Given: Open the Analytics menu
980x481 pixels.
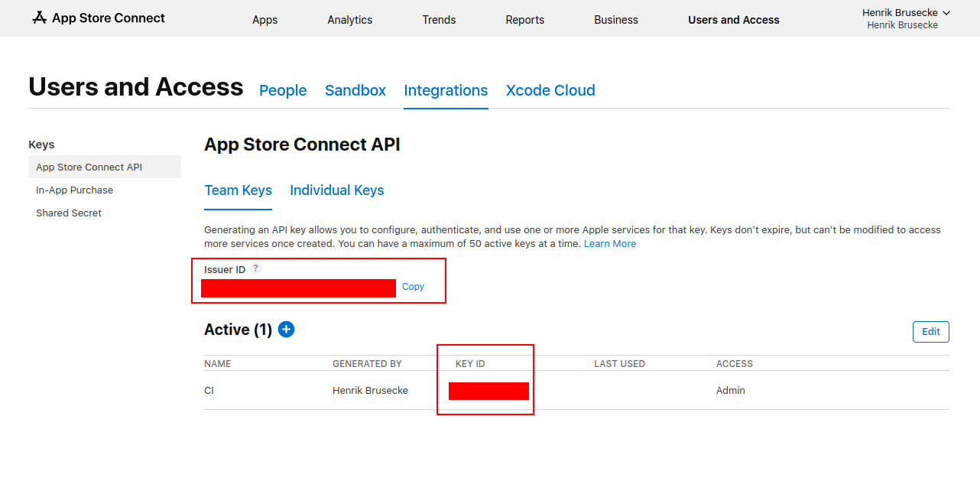Looking at the screenshot, I should (x=350, y=20).
